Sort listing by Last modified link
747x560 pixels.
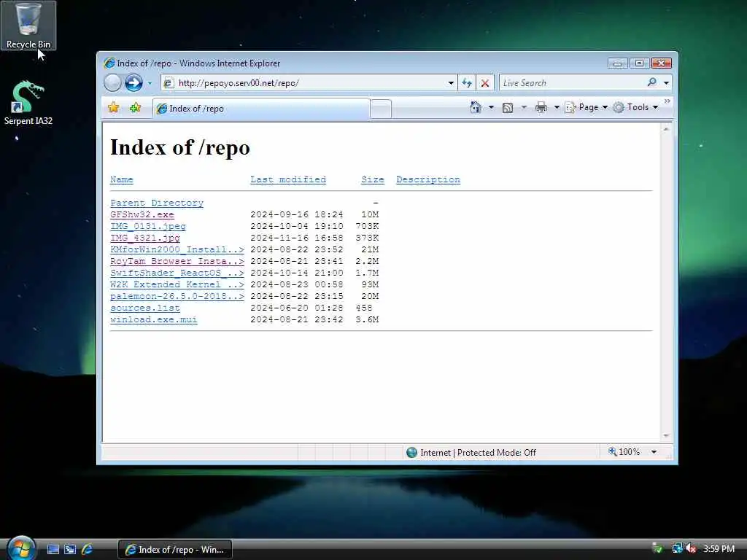click(x=288, y=179)
